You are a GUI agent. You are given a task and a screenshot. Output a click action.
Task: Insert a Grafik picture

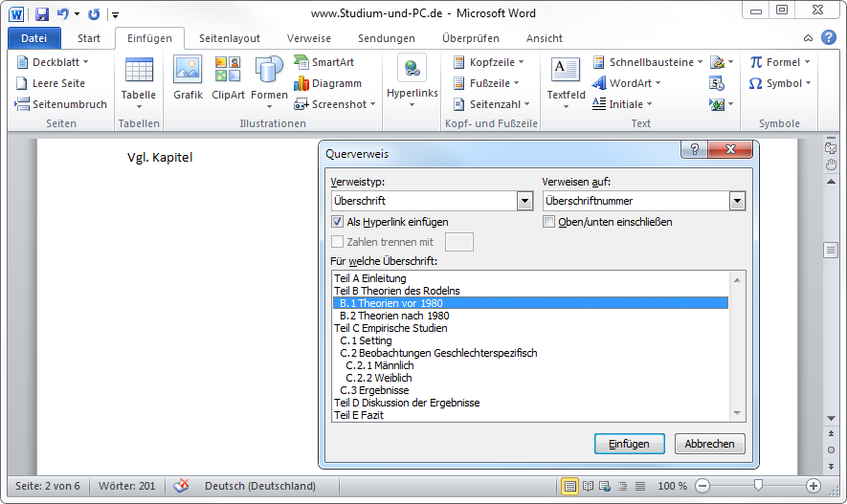point(188,78)
